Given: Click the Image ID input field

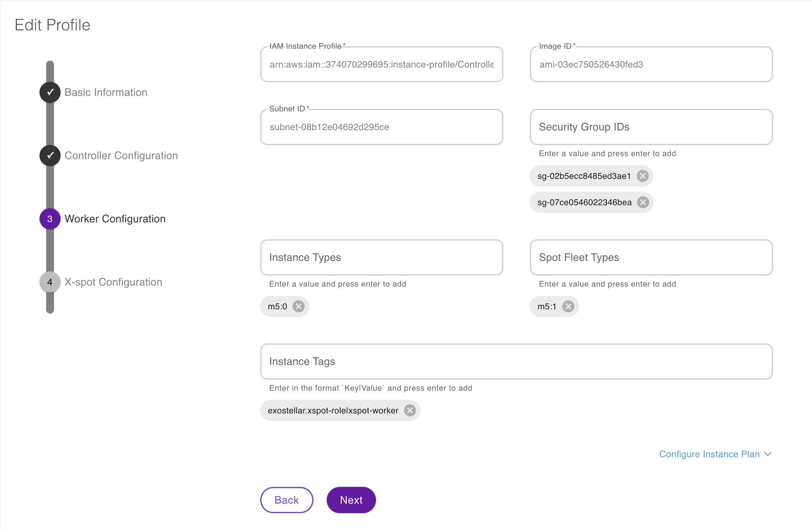Looking at the screenshot, I should (x=652, y=65).
